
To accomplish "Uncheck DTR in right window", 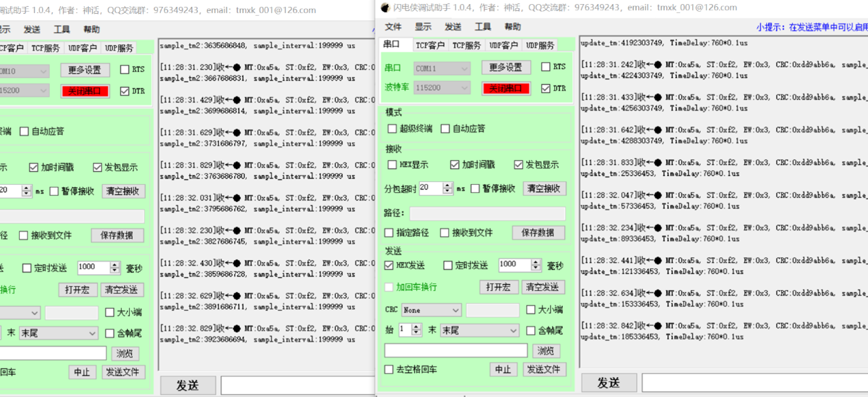I will tap(546, 88).
